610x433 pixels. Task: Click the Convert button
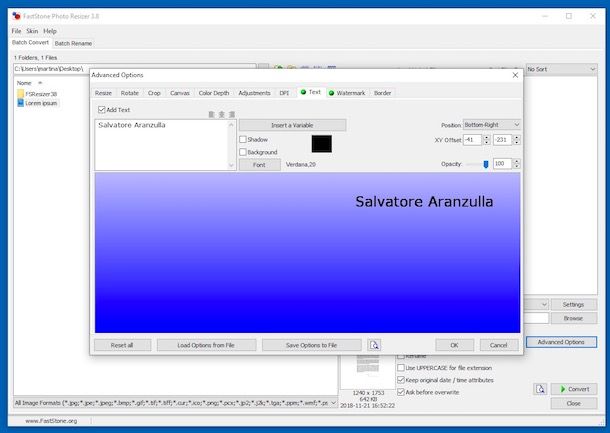(x=574, y=389)
